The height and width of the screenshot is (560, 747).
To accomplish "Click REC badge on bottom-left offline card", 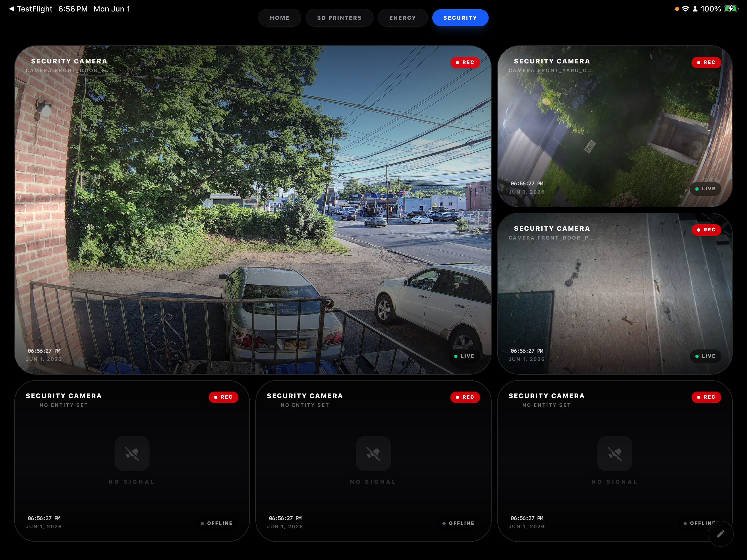I will click(x=223, y=397).
